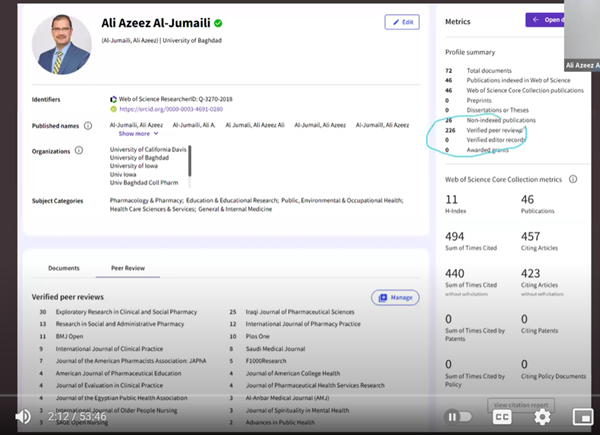
Task: Click the profile photo of Ali Azeez
Action: tap(62, 44)
